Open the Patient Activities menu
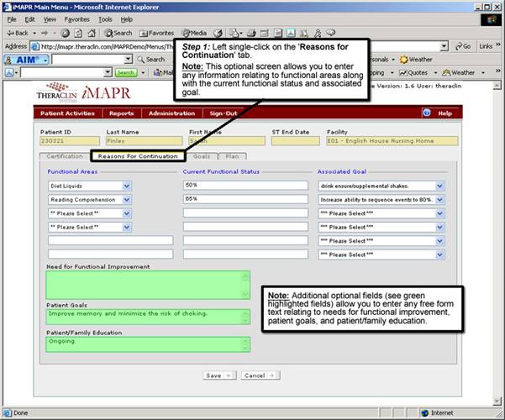Screen dimensions: 505x420 point(68,113)
